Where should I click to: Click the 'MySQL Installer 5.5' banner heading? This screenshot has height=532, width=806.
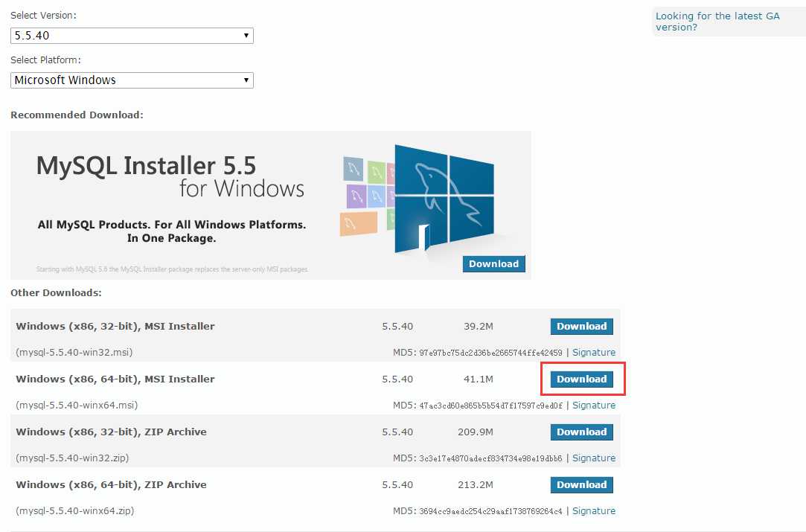[x=146, y=166]
